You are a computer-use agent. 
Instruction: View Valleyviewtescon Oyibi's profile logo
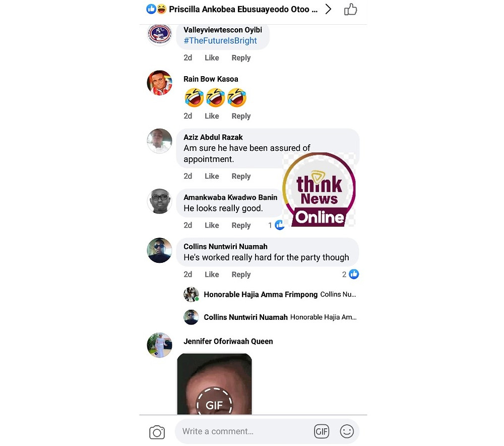point(159,34)
